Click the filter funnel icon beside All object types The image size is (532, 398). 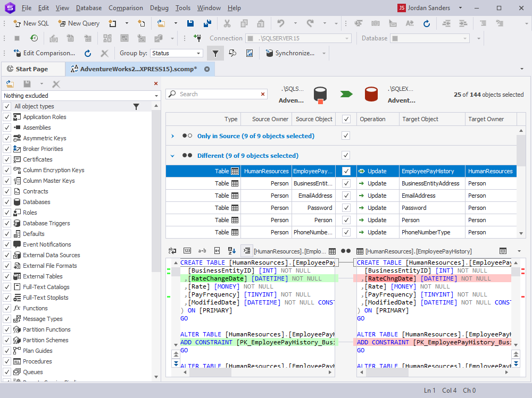coord(136,106)
